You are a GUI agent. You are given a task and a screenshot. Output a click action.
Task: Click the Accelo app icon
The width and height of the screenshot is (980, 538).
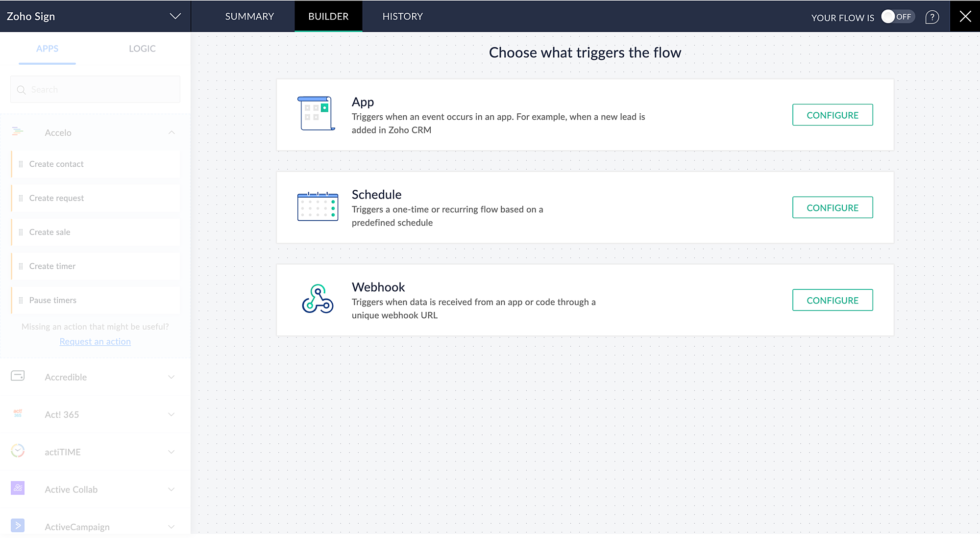click(18, 131)
